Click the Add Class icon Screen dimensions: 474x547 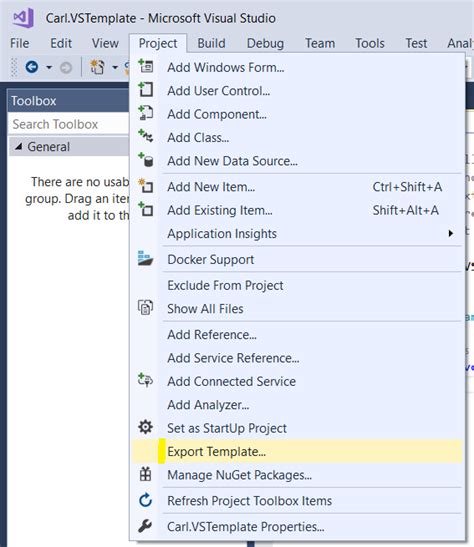point(145,136)
